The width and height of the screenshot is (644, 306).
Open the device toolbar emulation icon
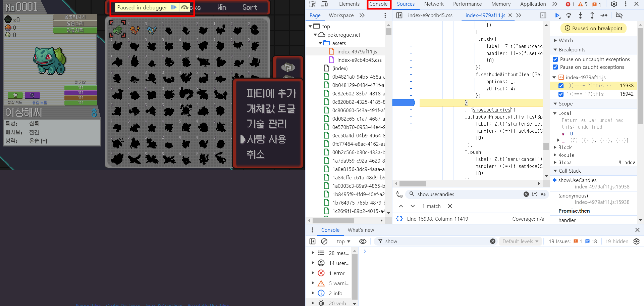click(324, 4)
